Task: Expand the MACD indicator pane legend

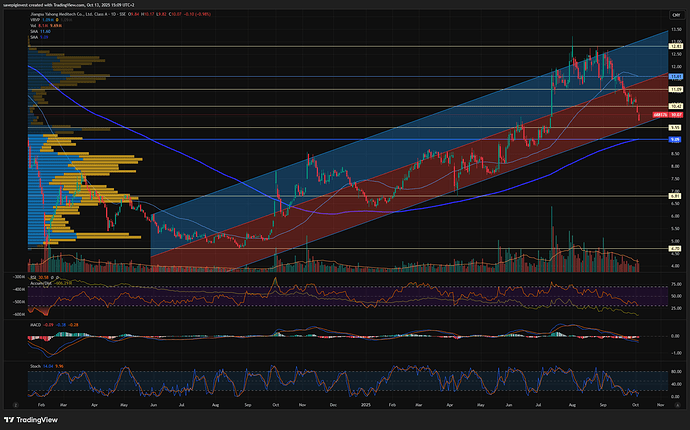Action: [37, 325]
